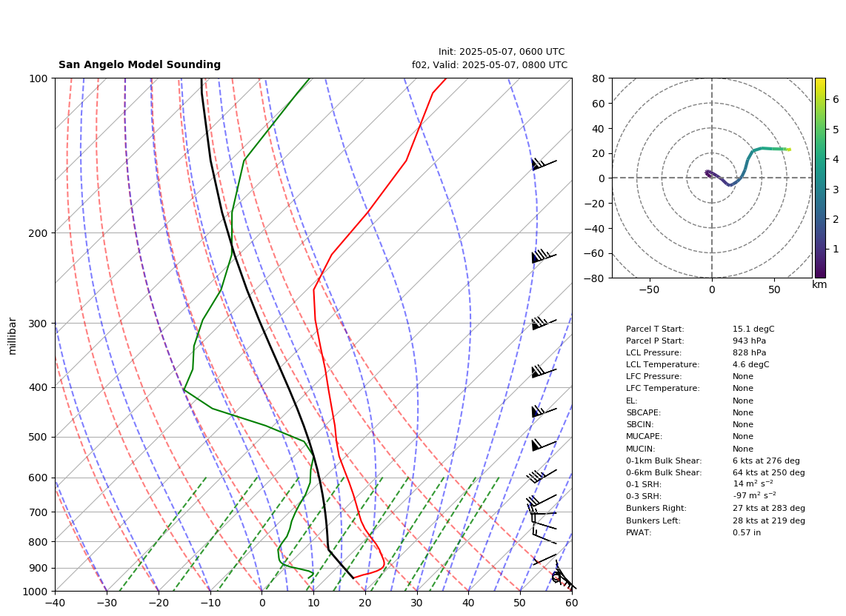Click the wind barb near 370 millibar
Image resolution: width=846 pixels, height=616 pixels.
tap(544, 371)
